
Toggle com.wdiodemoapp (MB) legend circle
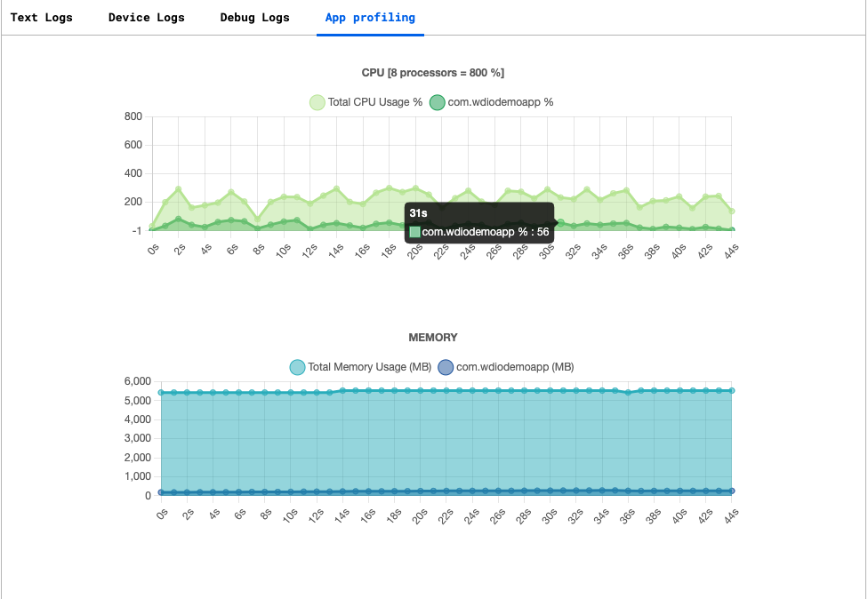tap(446, 367)
